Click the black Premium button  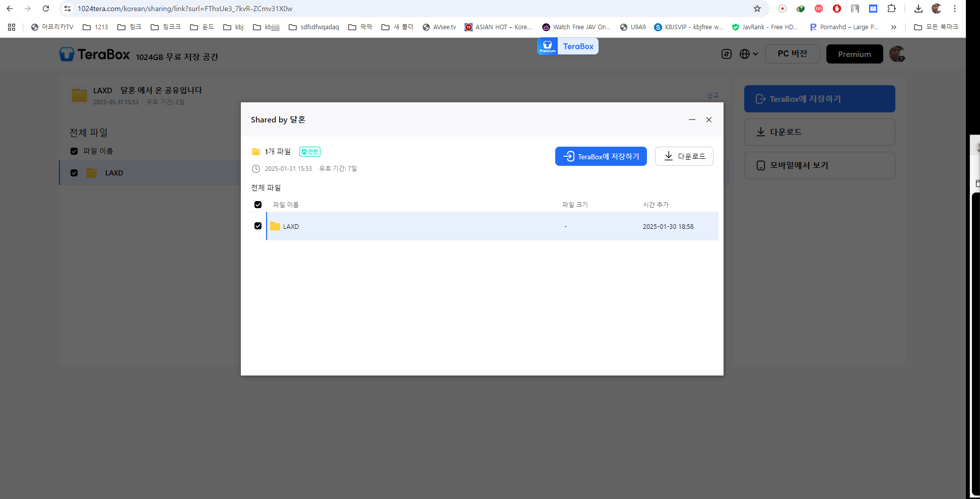[855, 54]
